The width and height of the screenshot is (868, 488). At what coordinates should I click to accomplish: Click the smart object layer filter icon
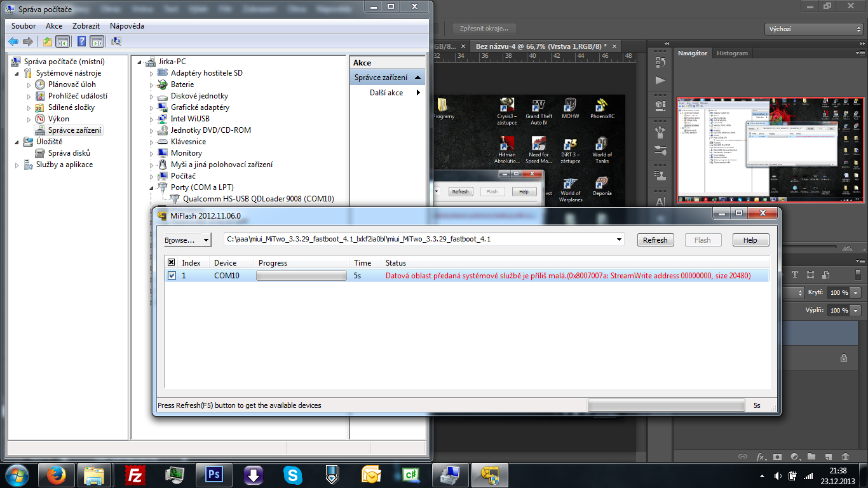[825, 275]
